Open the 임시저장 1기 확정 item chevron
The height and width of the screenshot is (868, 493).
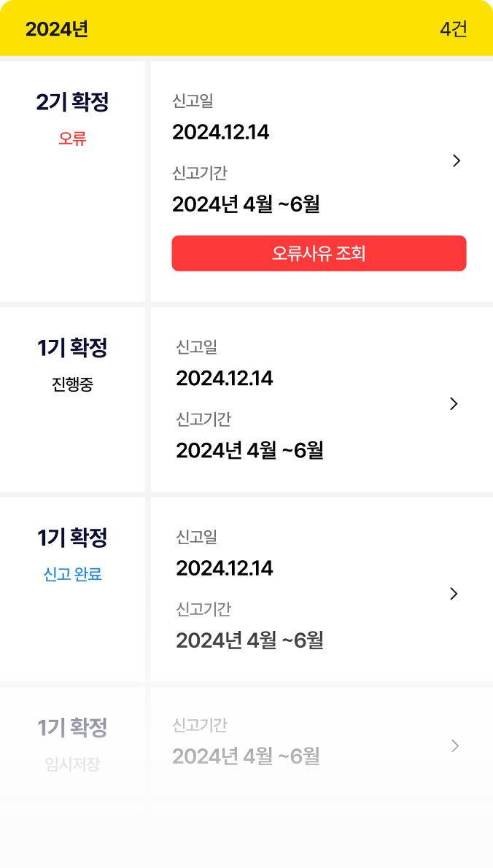[x=454, y=746]
